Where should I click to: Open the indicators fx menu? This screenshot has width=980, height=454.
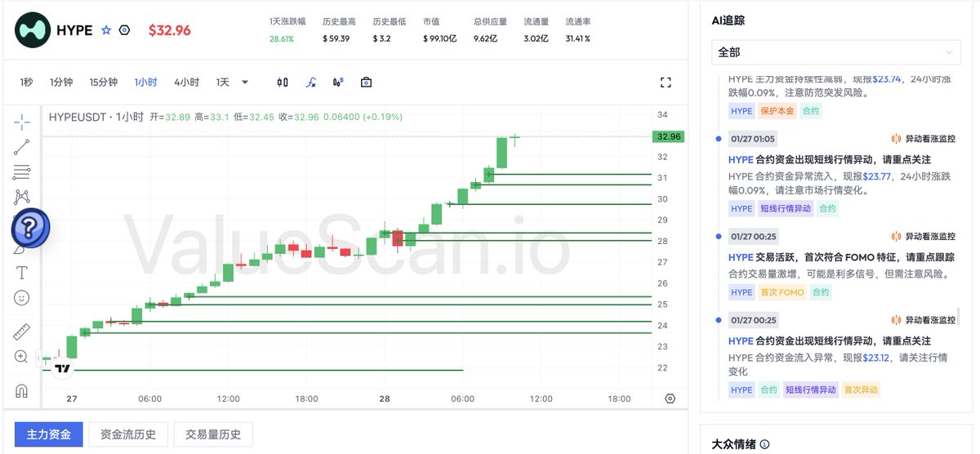311,82
